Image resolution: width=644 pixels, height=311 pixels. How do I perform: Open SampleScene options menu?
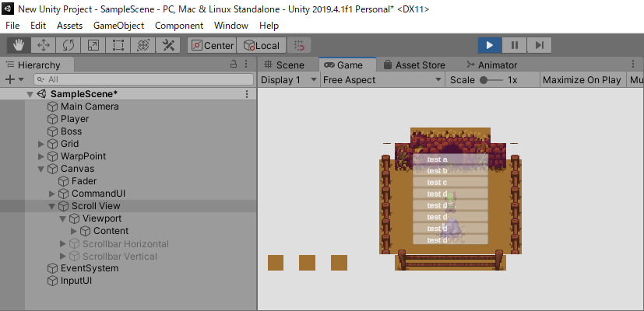[246, 94]
